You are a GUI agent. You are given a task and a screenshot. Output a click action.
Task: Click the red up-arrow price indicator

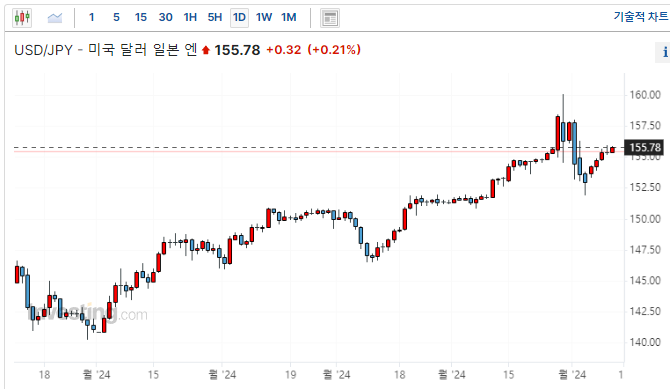coord(206,50)
